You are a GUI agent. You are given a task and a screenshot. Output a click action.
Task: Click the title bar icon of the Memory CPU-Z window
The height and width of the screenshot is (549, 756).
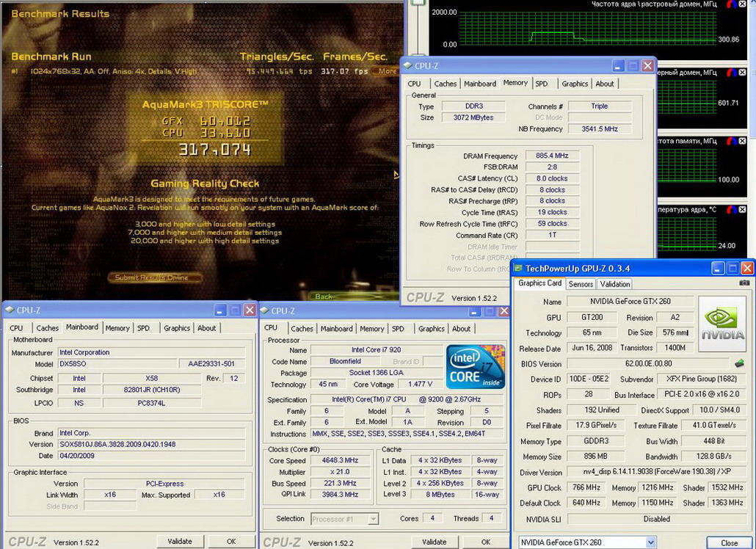click(408, 65)
